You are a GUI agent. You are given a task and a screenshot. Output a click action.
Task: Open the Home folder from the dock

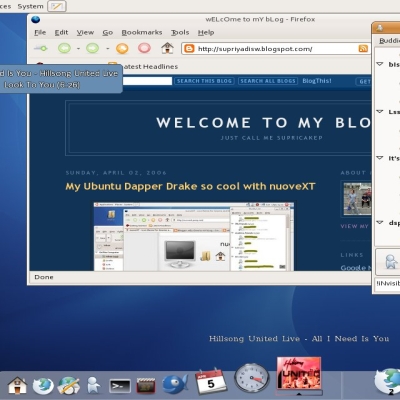pos(17,385)
